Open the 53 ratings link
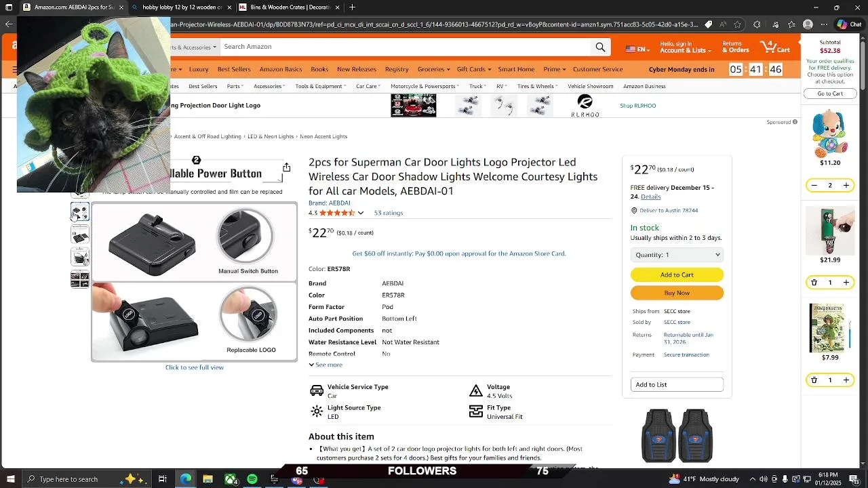The width and height of the screenshot is (868, 488). [389, 213]
